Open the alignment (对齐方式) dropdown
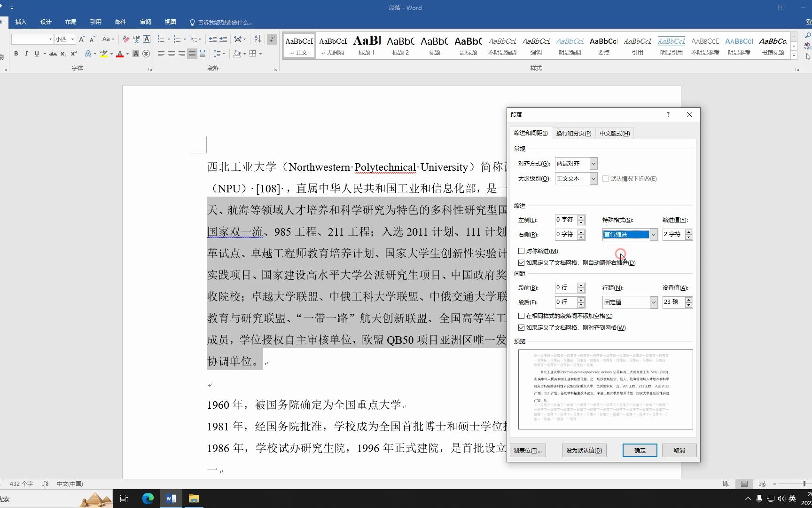The width and height of the screenshot is (812, 508). tap(593, 164)
